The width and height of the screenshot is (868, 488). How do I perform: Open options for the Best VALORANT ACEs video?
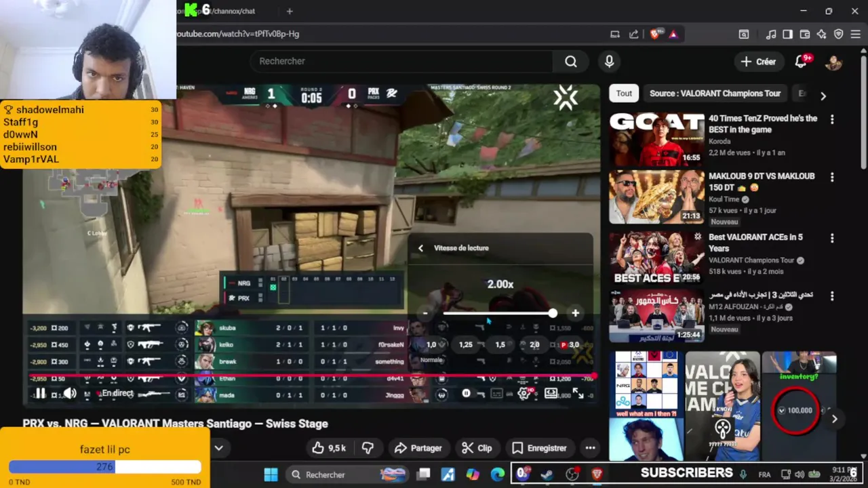click(832, 238)
